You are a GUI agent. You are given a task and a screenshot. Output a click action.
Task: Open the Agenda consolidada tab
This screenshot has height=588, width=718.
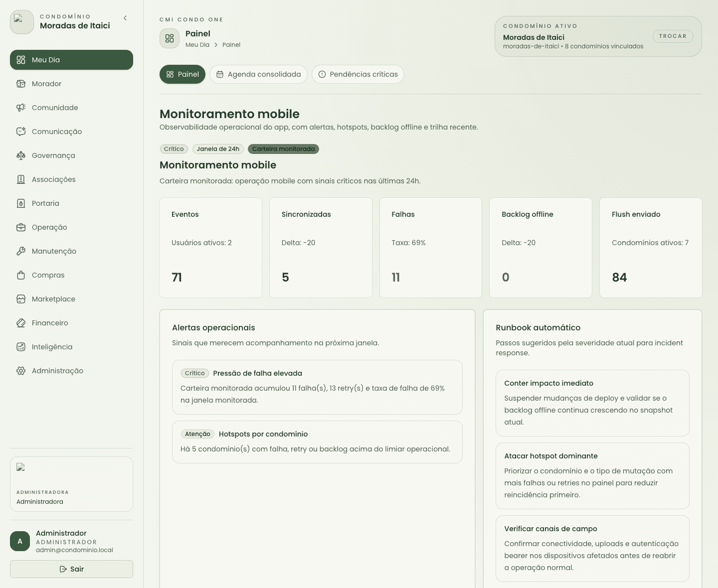coord(258,74)
